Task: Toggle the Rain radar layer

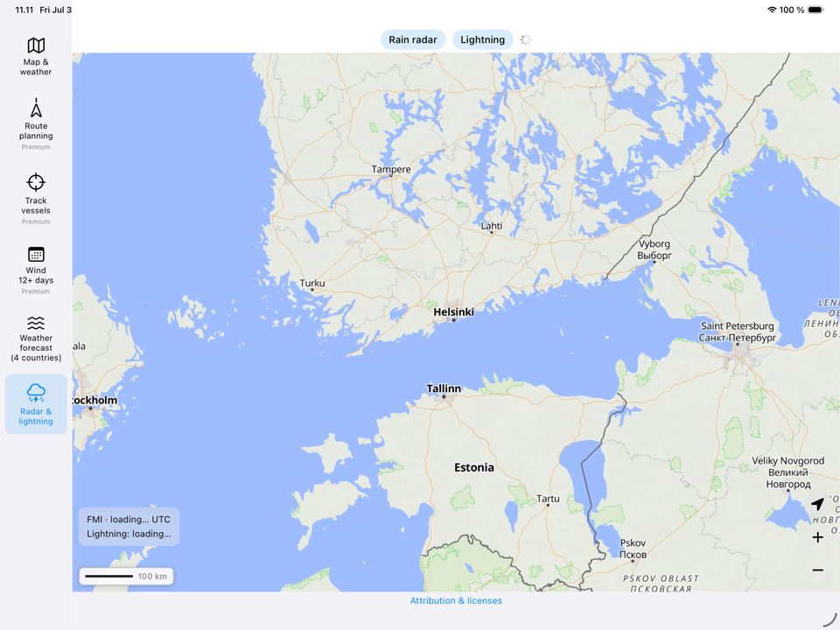Action: pos(412,39)
